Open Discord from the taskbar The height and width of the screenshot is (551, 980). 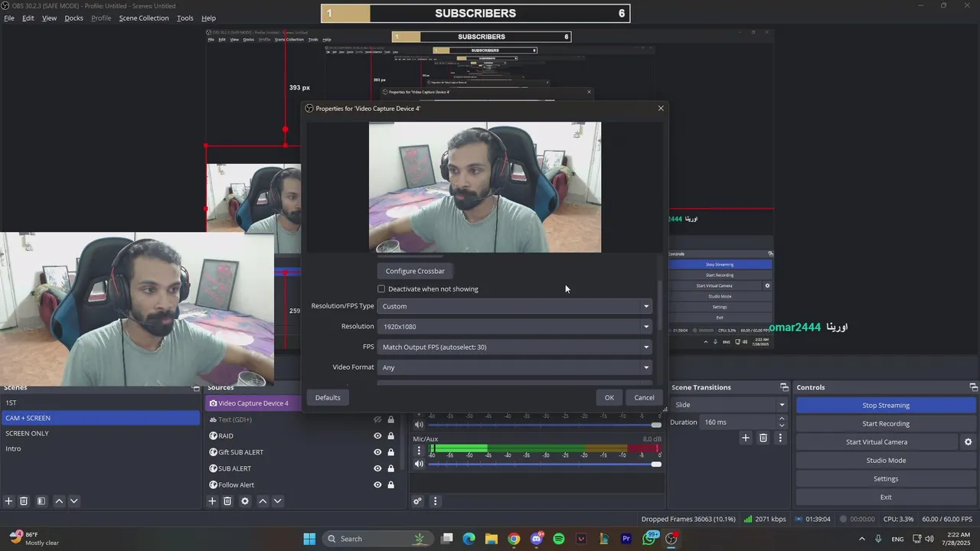pyautogui.click(x=537, y=539)
